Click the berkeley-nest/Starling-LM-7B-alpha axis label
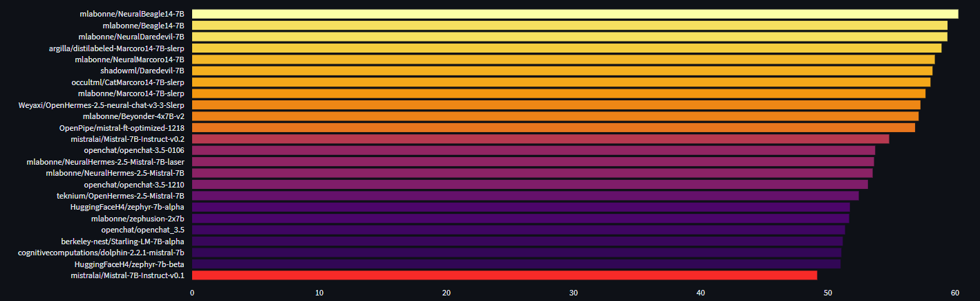Viewport: 980px width, 301px height. (x=122, y=241)
